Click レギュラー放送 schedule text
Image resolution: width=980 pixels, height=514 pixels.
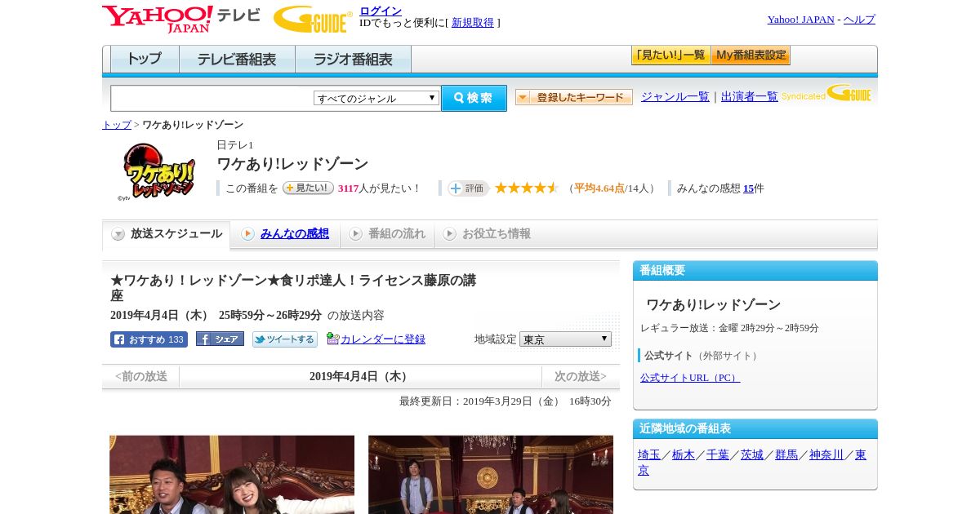729,328
